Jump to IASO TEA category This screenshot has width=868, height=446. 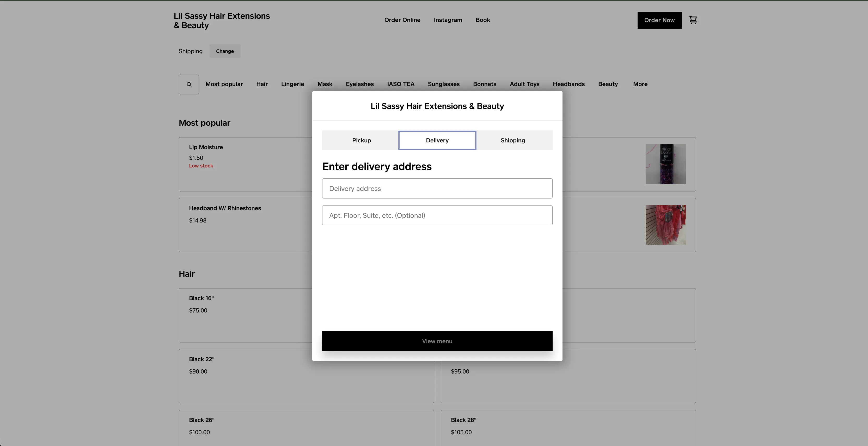401,84
